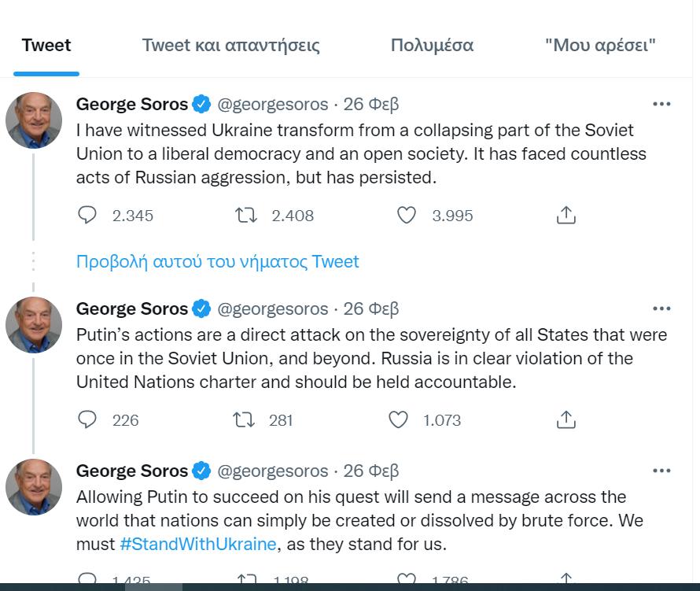
Task: Open @georgesoros handle on second tweet
Action: tap(272, 308)
